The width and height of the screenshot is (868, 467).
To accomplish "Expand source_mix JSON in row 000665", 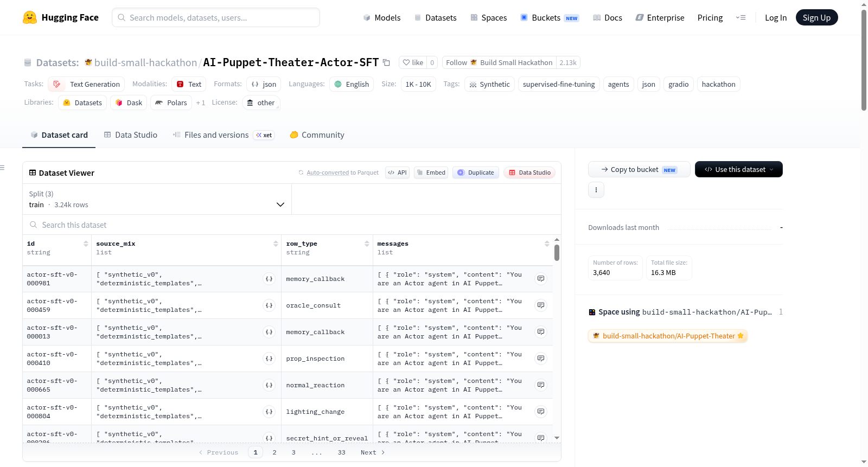I will [x=269, y=385].
